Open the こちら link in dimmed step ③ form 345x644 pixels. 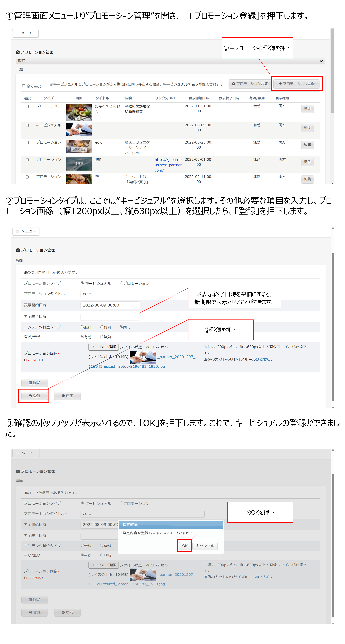(x=265, y=577)
